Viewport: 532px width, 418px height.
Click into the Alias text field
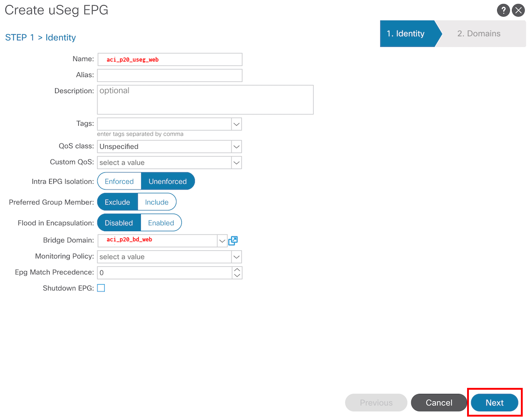coord(170,75)
